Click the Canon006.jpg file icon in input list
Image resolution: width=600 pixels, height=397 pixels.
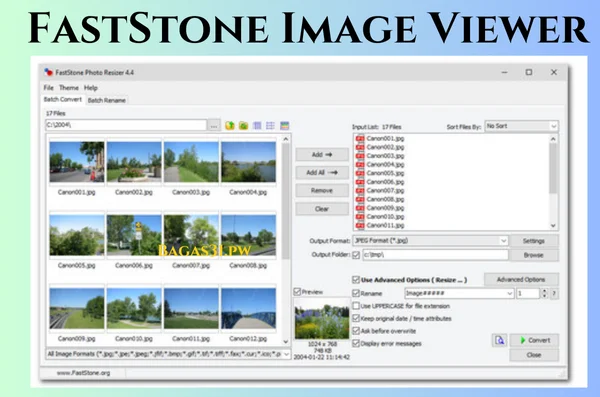[360, 182]
